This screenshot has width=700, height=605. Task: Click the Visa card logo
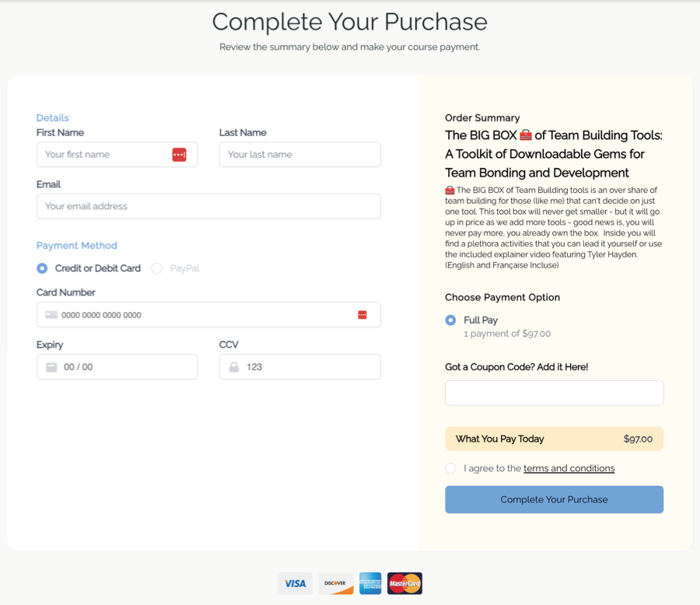coord(295,583)
